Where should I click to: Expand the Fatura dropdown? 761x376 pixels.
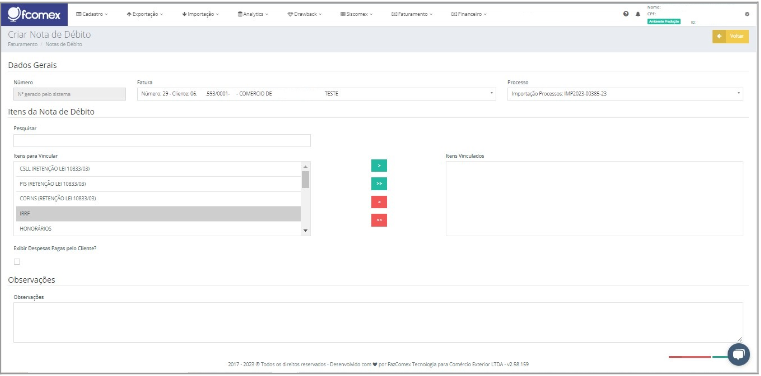pyautogui.click(x=316, y=94)
